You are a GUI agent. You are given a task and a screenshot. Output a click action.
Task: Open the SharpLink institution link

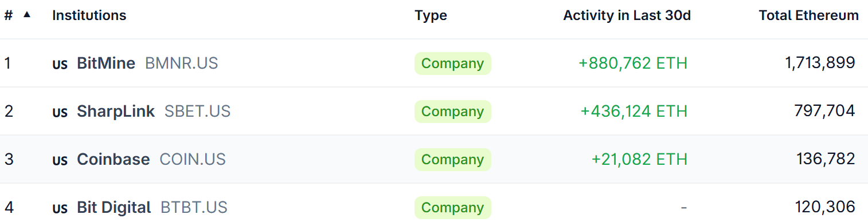point(116,111)
